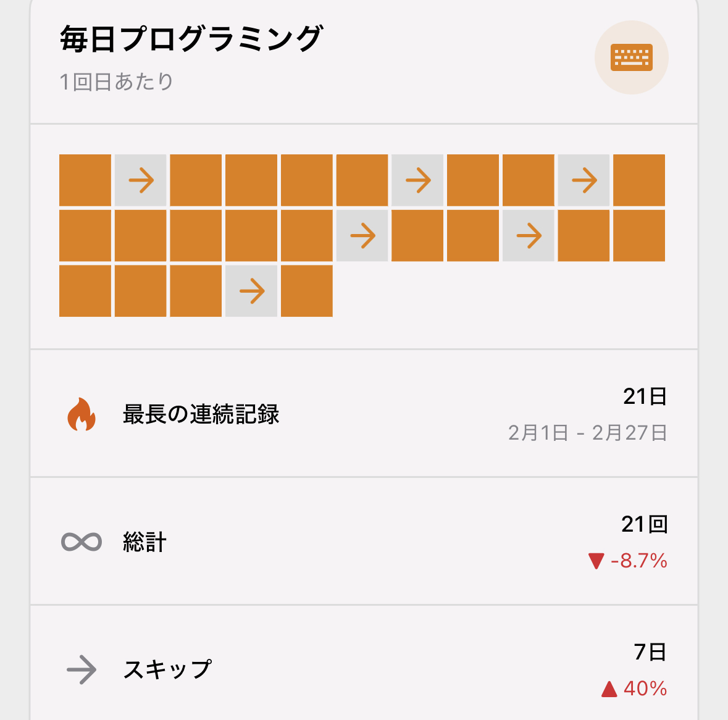728x720 pixels.
Task: Select the first orange completed cell in top row
Action: 85,180
